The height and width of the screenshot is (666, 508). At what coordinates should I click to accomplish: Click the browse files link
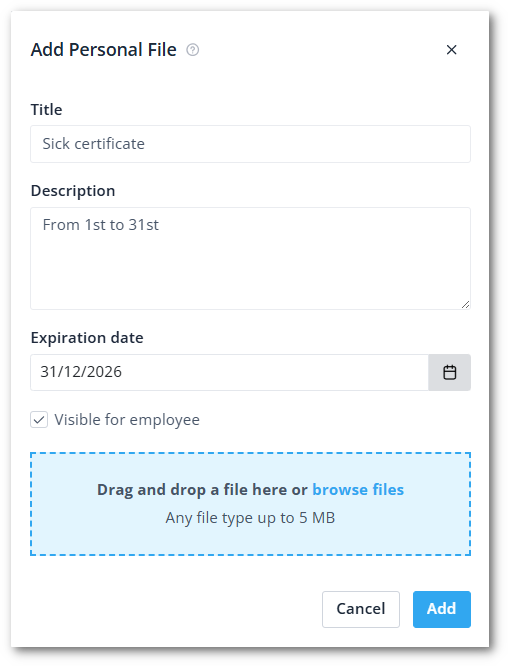point(358,489)
